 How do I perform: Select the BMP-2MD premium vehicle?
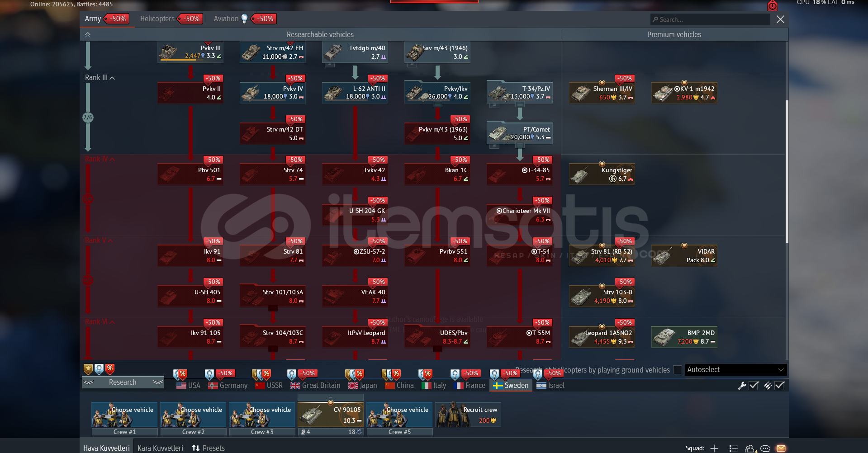(x=684, y=337)
